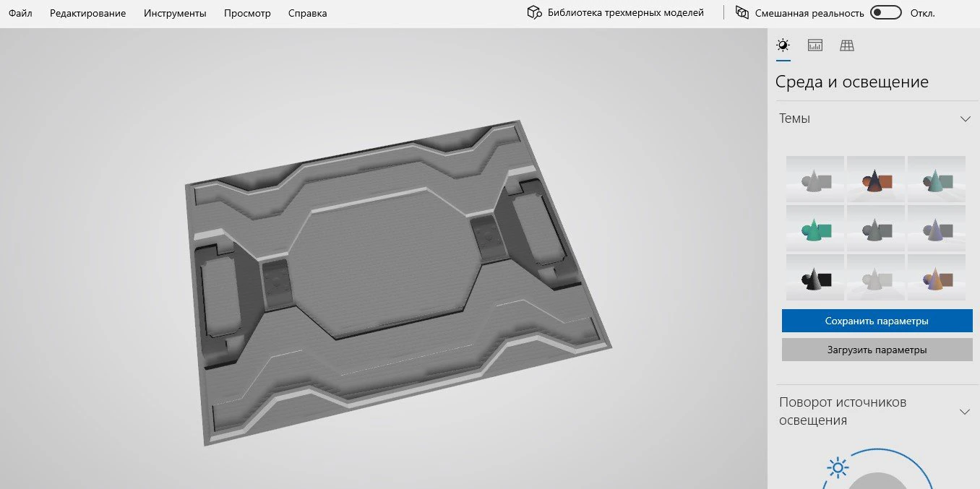Image resolution: width=980 pixels, height=489 pixels.
Task: Collapse the Поворот источников освещения section
Action: point(964,412)
